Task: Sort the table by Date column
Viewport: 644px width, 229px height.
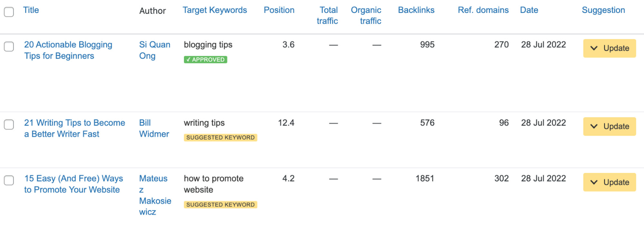Action: point(529,10)
